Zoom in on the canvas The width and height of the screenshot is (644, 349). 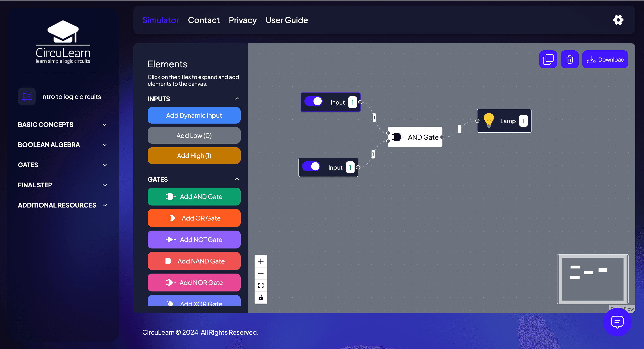[261, 261]
